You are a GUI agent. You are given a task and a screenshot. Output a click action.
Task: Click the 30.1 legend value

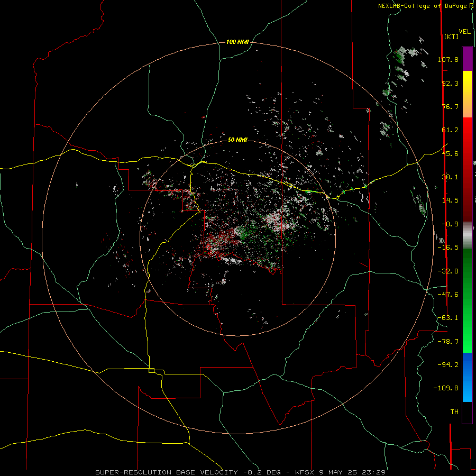[x=450, y=177]
